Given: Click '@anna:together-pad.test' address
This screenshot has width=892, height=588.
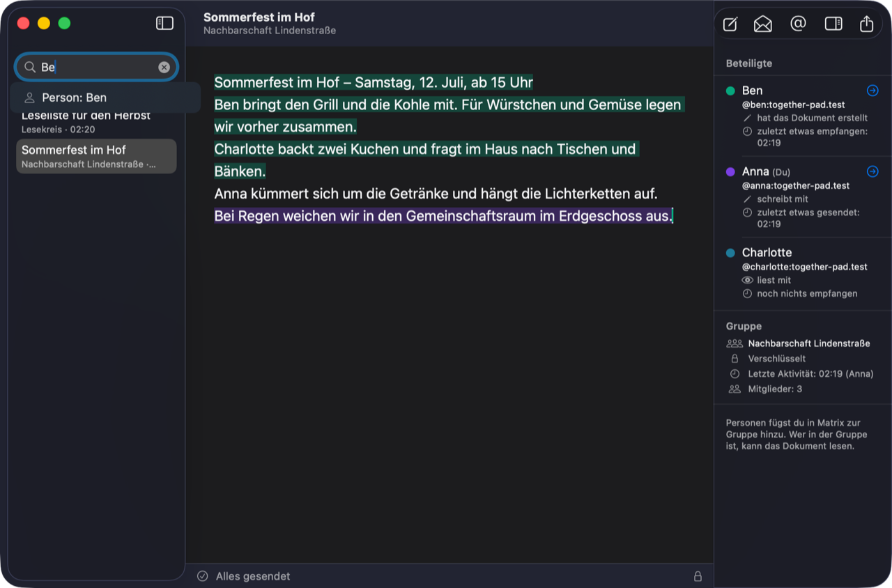Looking at the screenshot, I should 795,186.
